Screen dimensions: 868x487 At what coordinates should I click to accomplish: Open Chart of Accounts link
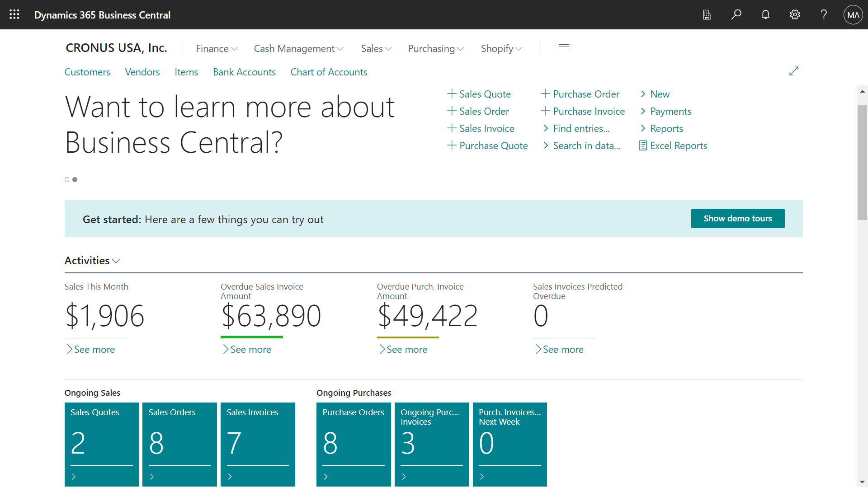(x=329, y=72)
